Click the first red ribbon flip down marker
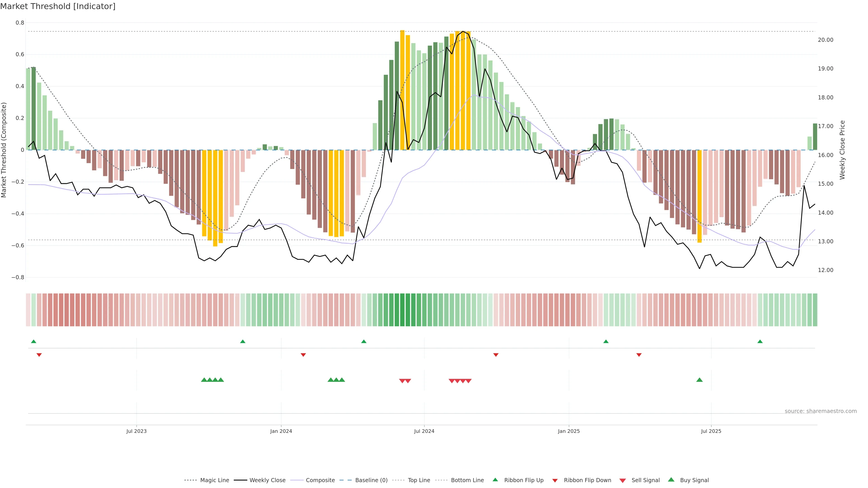The height and width of the screenshot is (488, 868). 39,355
